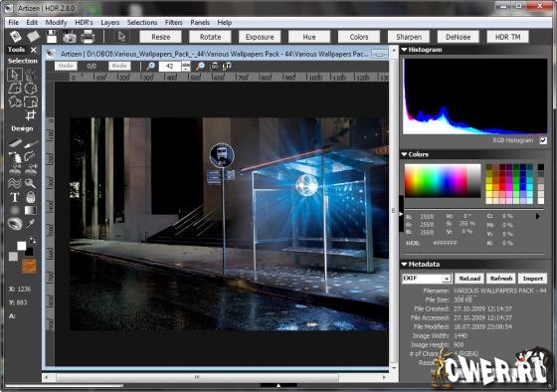Select the gradient fill tool
557x392 pixels.
point(31,210)
